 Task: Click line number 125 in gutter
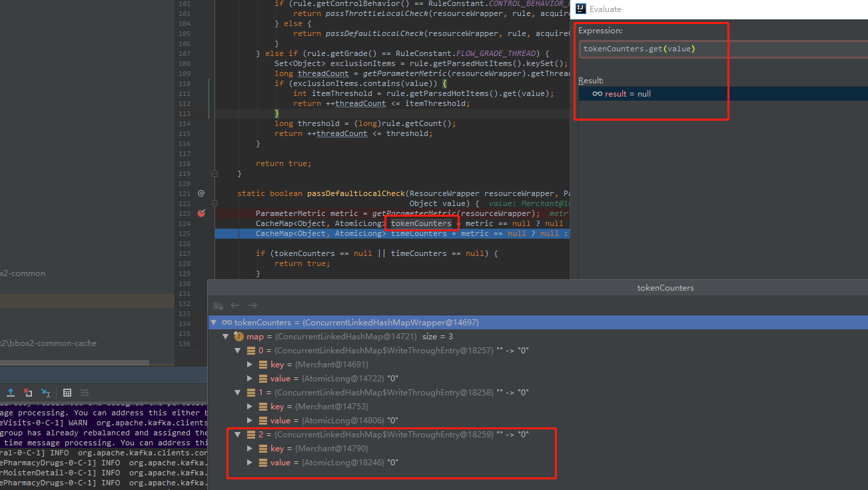[184, 233]
